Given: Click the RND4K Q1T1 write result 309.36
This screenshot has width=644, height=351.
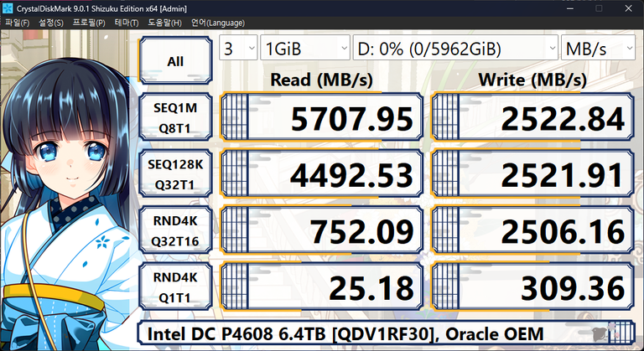Looking at the screenshot, I should click(x=532, y=287).
